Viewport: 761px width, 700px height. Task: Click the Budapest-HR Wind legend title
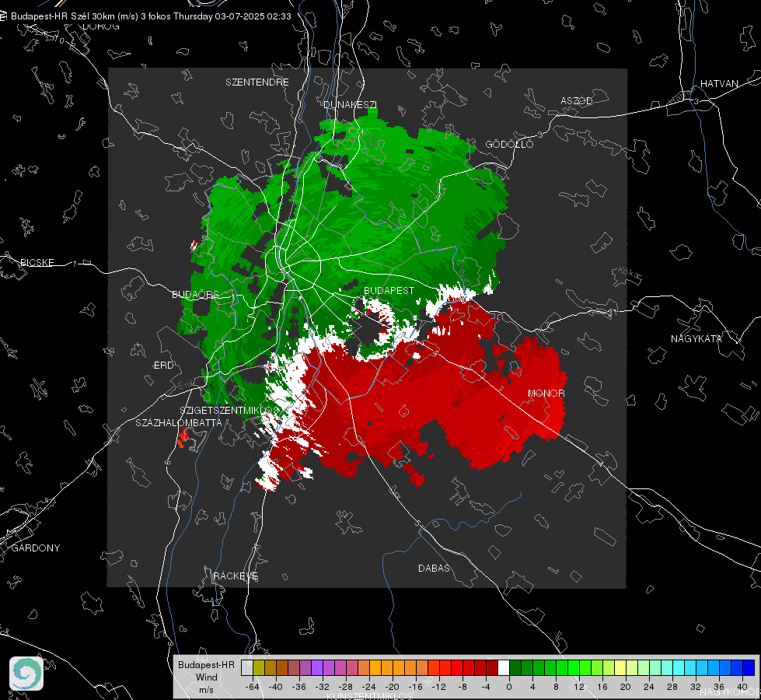[206, 677]
